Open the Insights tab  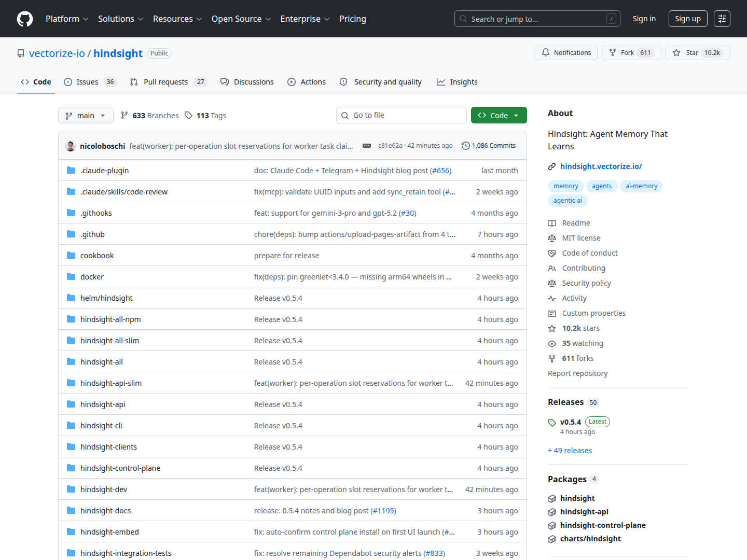click(457, 82)
